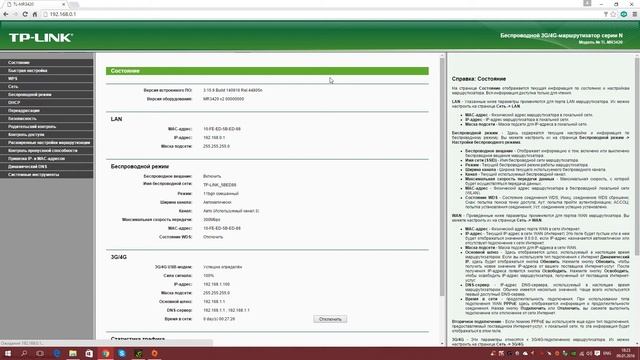Open the orange app last in taskbar
Viewport: 640px width, 360px height.
154,353
